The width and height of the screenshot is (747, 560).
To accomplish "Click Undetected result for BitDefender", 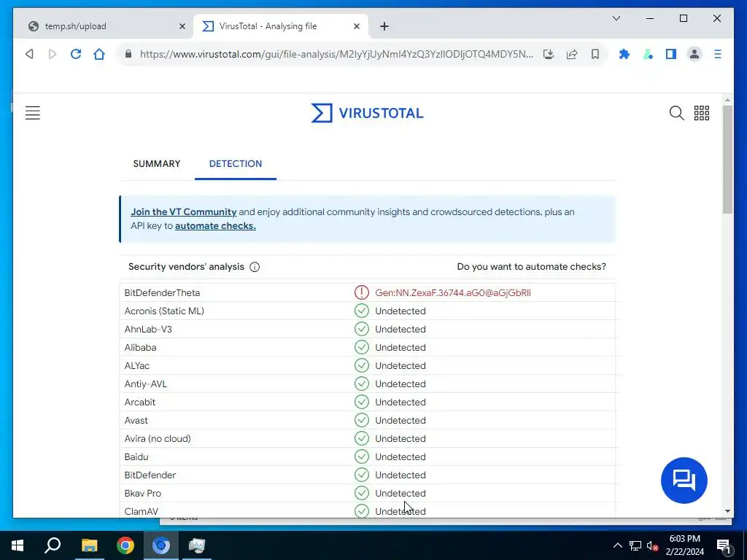I will pyautogui.click(x=400, y=475).
